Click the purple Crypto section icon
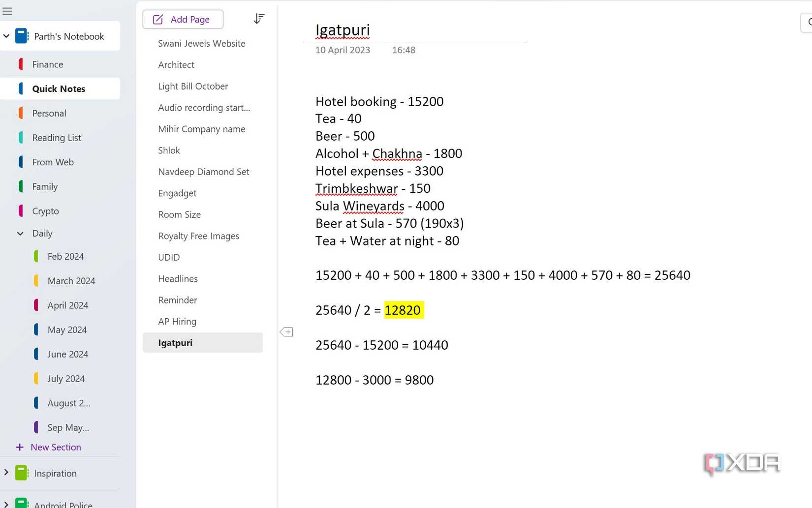 coord(21,210)
